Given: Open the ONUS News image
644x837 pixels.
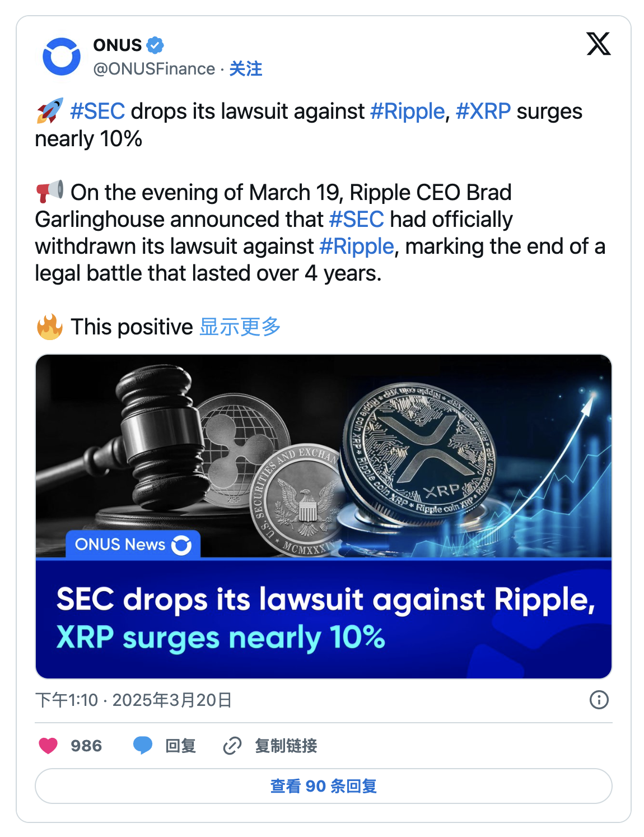Looking at the screenshot, I should point(323,516).
